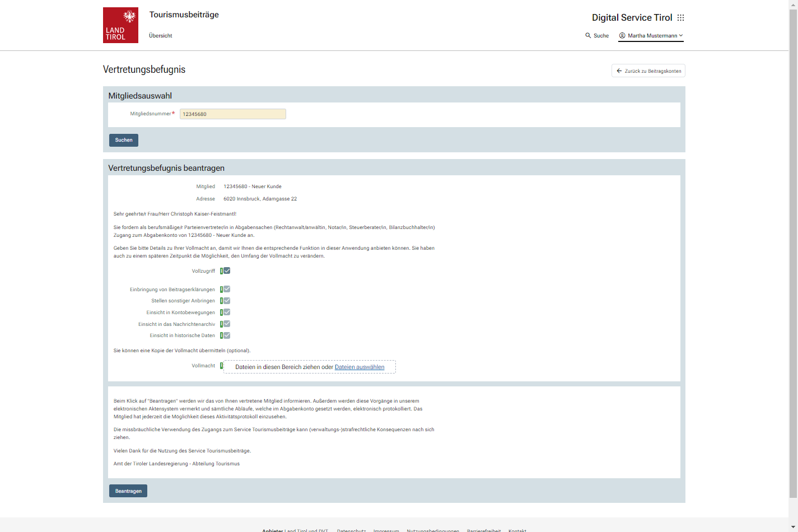Click green marker next to Einsicht in Kontobewegungen
The image size is (798, 532).
(x=221, y=312)
